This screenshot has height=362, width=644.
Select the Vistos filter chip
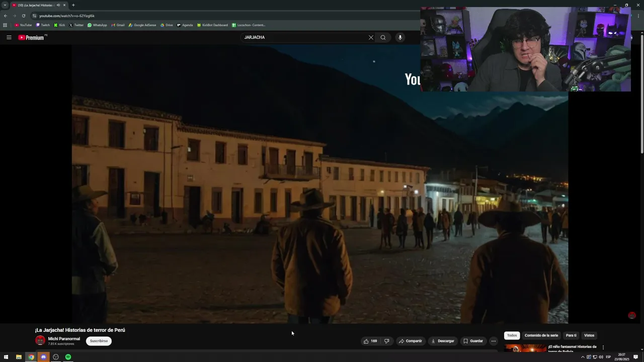[589, 335]
